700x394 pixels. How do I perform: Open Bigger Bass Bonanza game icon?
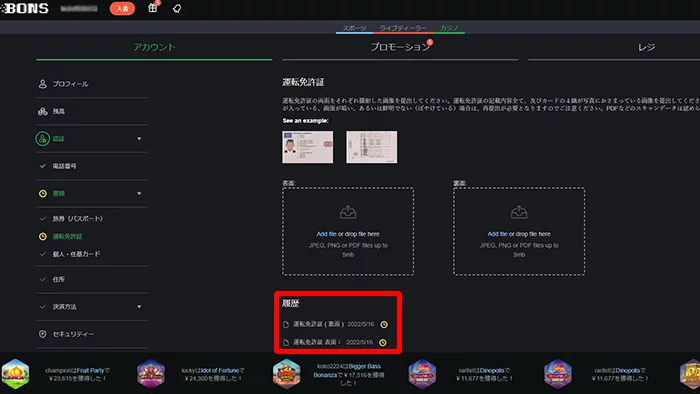coord(286,374)
